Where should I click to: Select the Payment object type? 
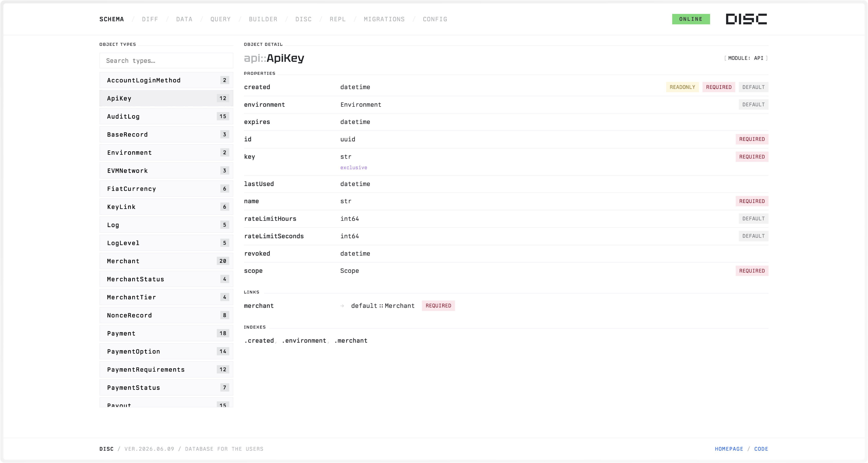[166, 333]
